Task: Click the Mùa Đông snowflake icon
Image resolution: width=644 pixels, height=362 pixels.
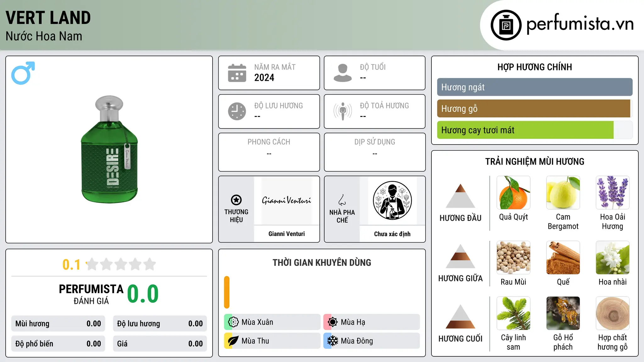Action: tap(333, 341)
